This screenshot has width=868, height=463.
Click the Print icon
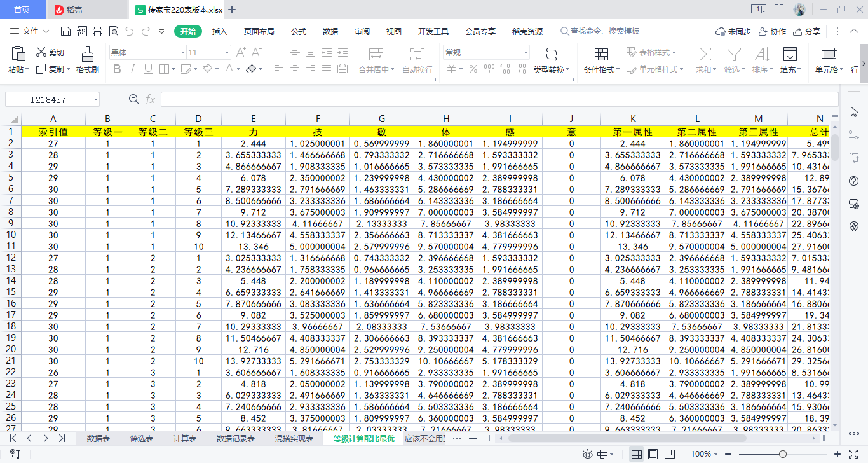point(98,31)
